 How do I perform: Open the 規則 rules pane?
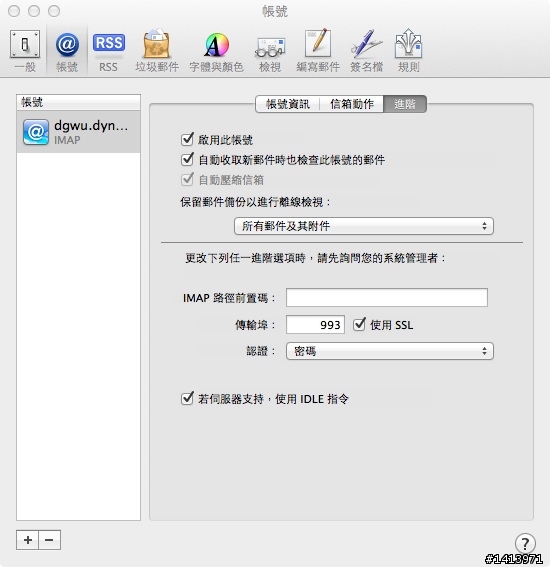click(x=409, y=51)
